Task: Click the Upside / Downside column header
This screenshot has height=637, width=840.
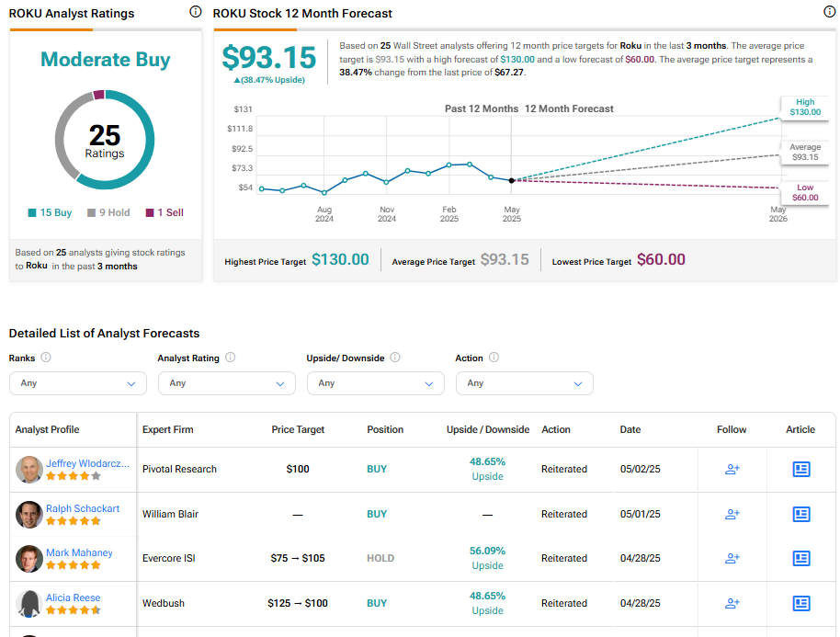Action: tap(487, 429)
